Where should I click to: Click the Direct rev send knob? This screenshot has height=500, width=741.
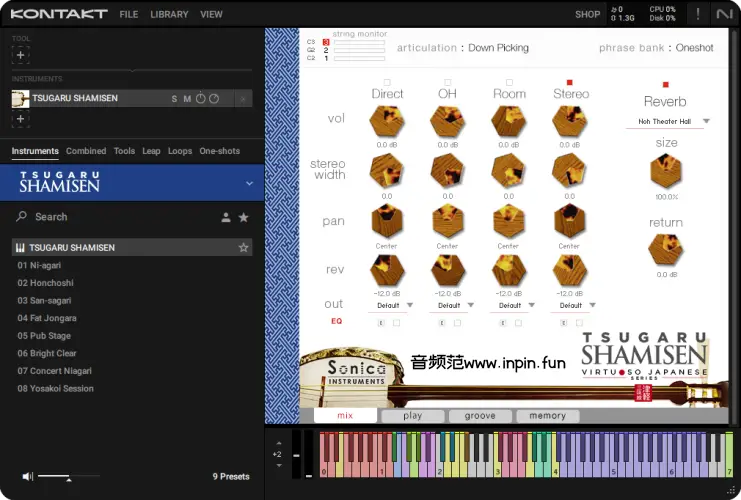coord(387,271)
